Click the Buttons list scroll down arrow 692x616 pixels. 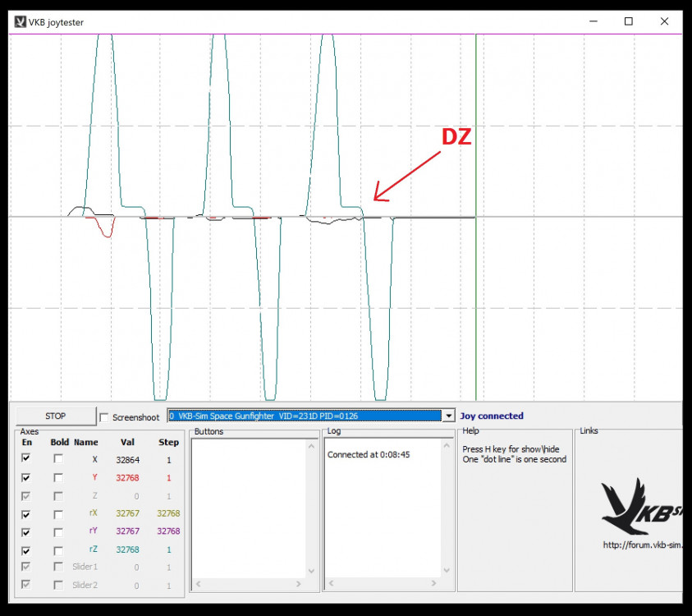click(x=311, y=571)
